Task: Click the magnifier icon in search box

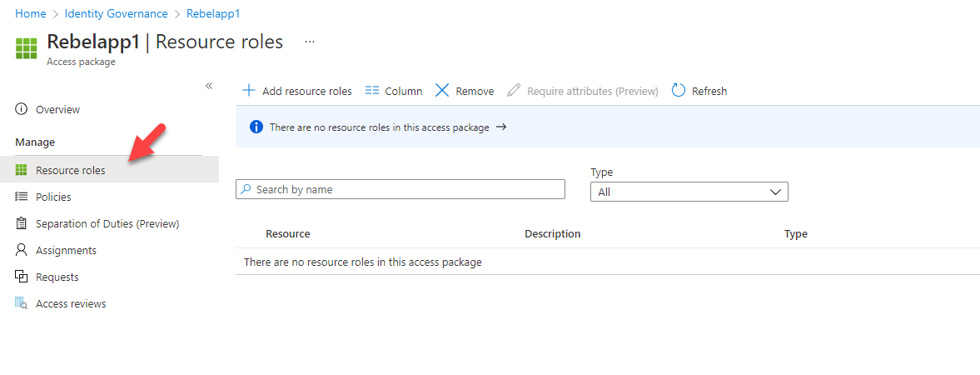Action: tap(246, 189)
